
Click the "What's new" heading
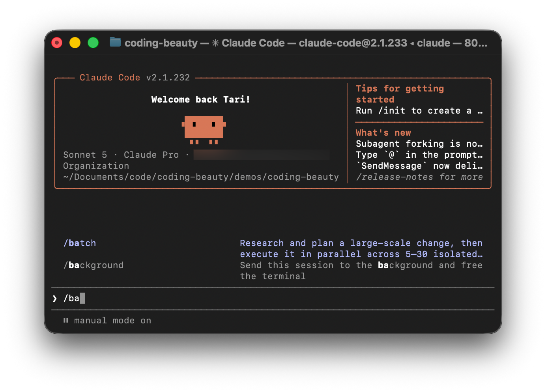383,133
